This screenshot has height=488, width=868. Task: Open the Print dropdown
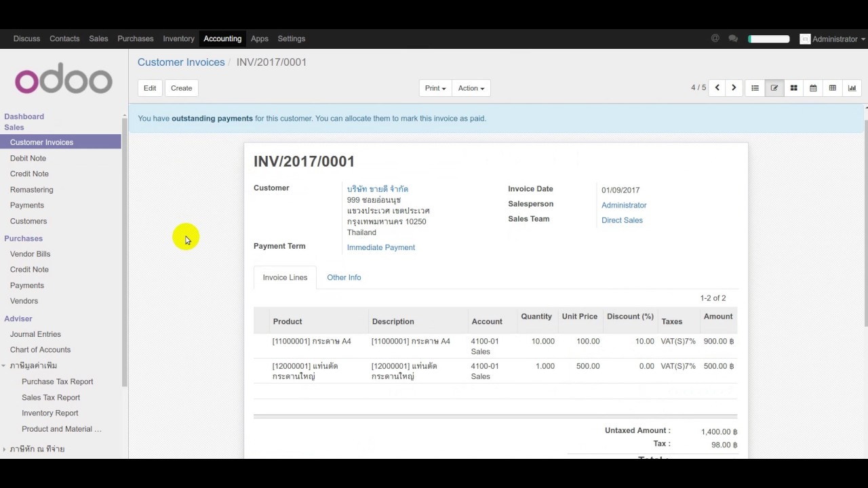tap(435, 88)
